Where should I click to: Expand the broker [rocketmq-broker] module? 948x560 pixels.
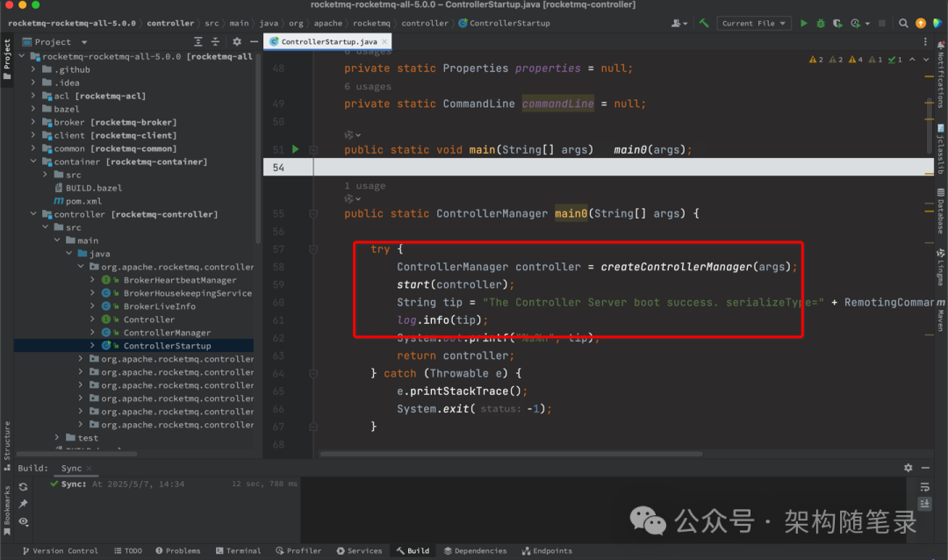coord(33,122)
